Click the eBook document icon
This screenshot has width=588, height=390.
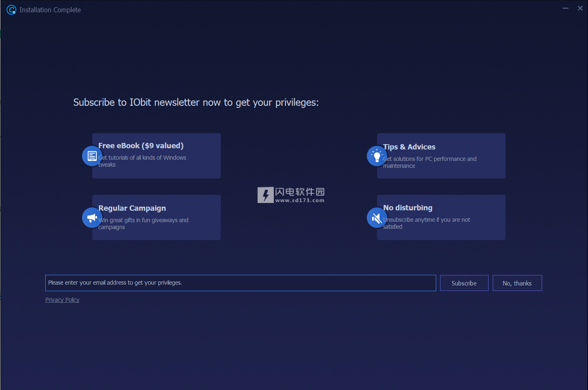(92, 156)
